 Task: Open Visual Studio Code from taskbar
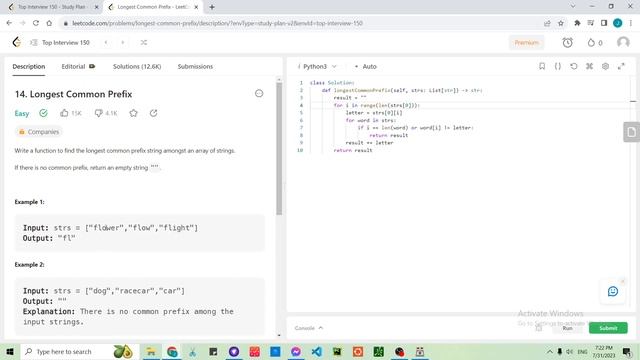pos(316,351)
